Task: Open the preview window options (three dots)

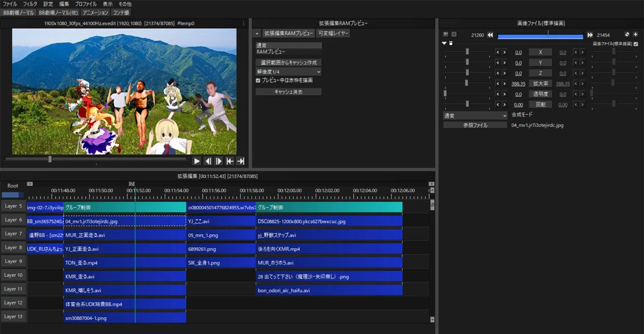Action: (x=244, y=24)
